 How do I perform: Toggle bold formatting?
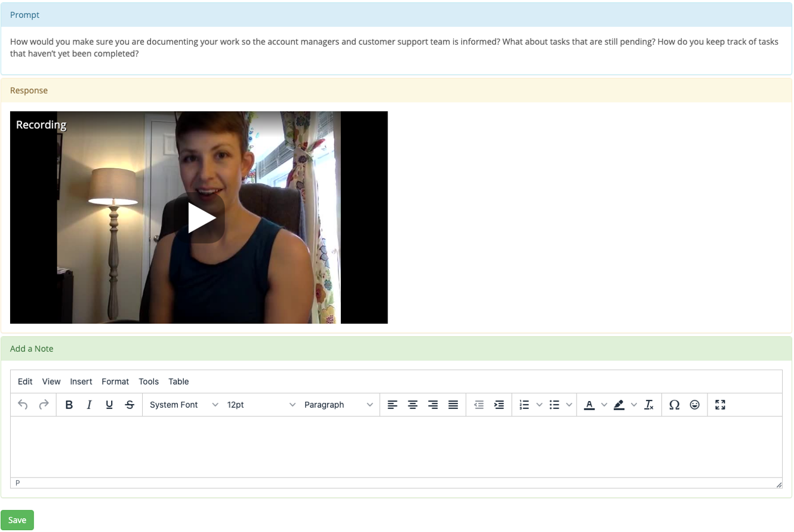(69, 405)
